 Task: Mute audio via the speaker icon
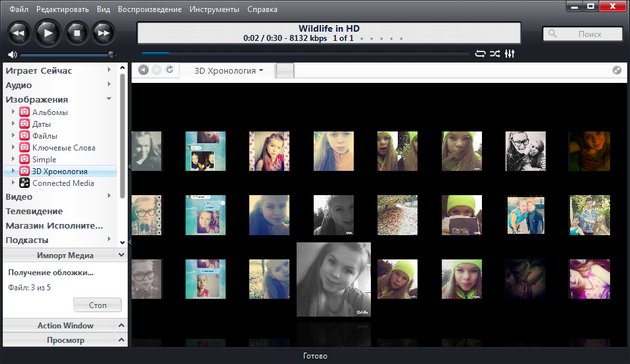coord(12,54)
